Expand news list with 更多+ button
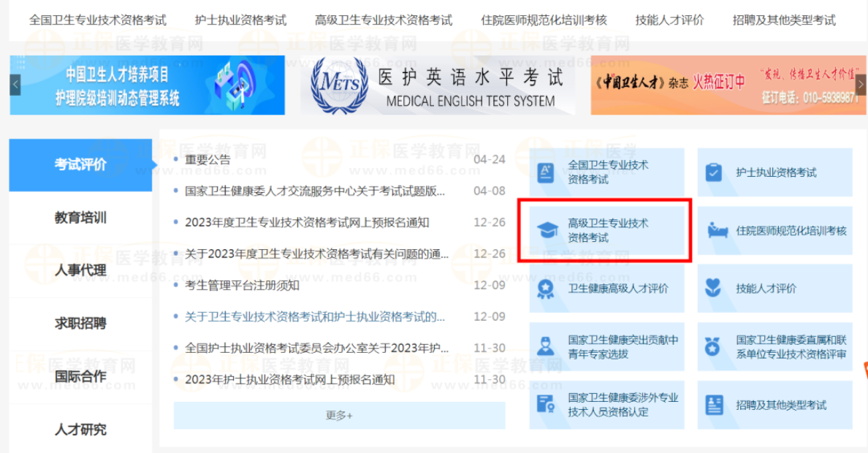 coord(339,415)
